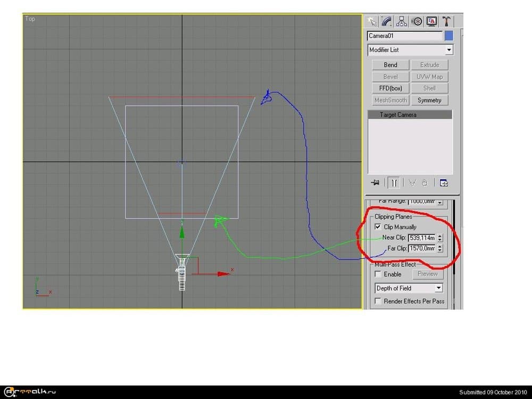Click the Top viewport label
532x399 pixels.
(30, 19)
